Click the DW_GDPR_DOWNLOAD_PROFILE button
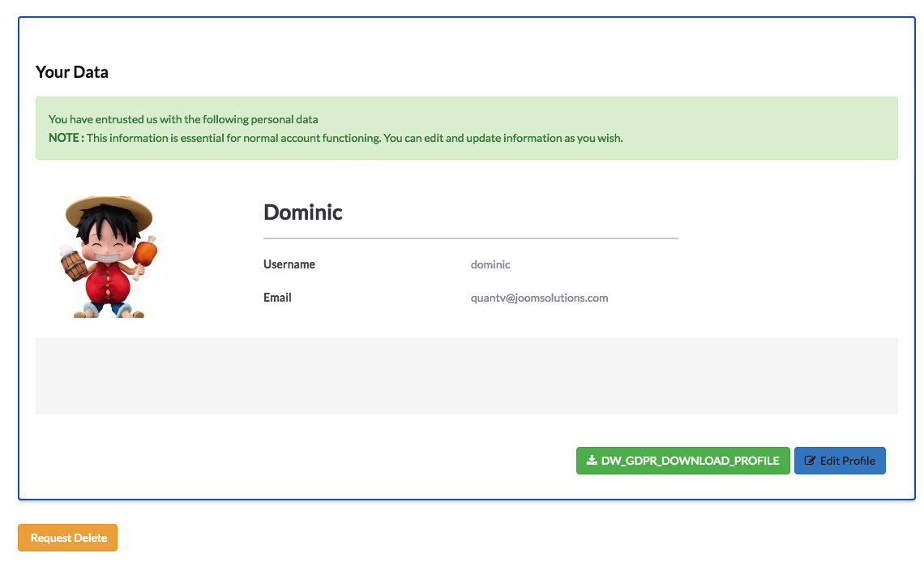924x562 pixels. pos(682,461)
